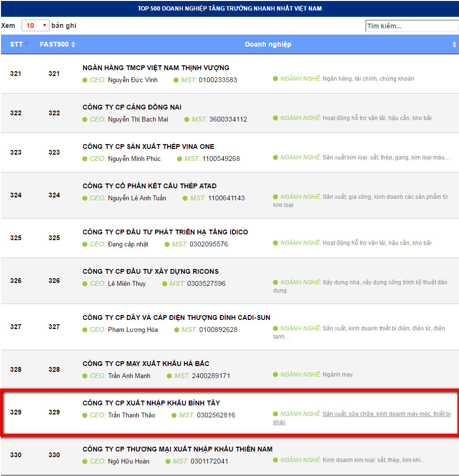459x476 pixels.
Task: Select tax code 0100892628
Action: coord(218,330)
